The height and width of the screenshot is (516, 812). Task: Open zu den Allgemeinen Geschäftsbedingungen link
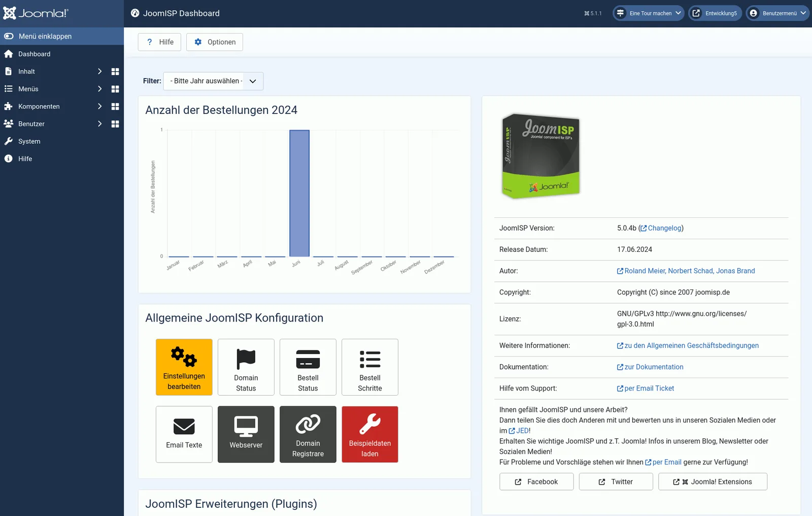[688, 345]
